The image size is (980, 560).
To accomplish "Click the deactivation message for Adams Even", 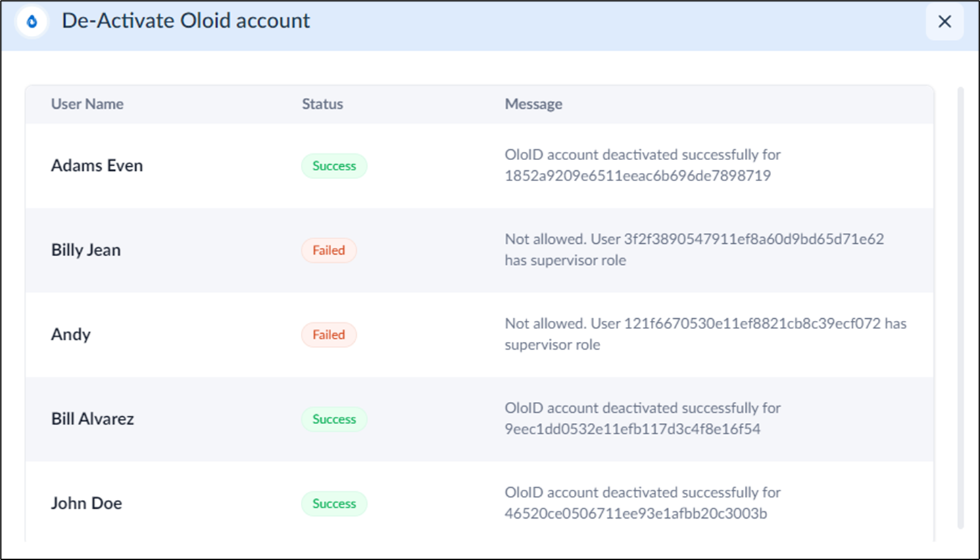I will click(643, 166).
